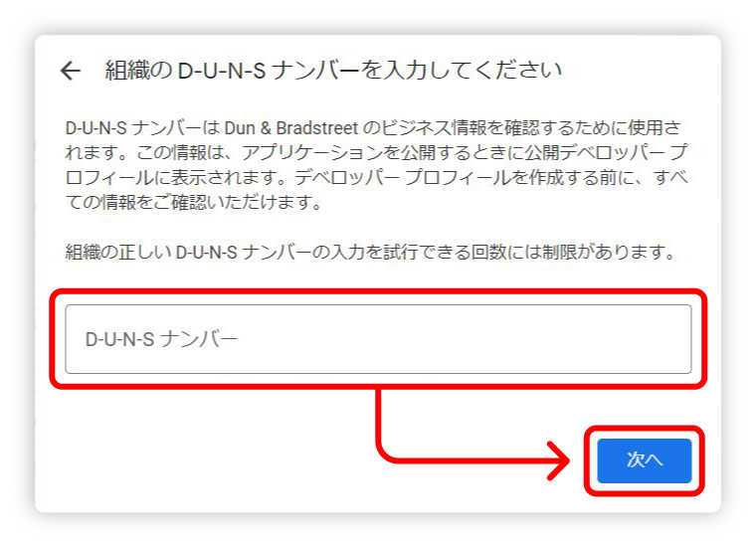Focus the D-U-N-S number text box
This screenshot has width=756, height=547.
(378, 339)
